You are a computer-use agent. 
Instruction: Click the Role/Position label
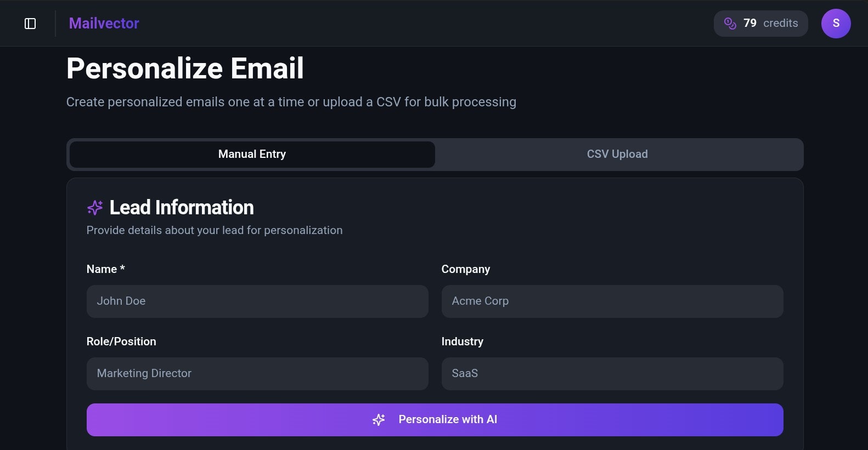tap(121, 341)
